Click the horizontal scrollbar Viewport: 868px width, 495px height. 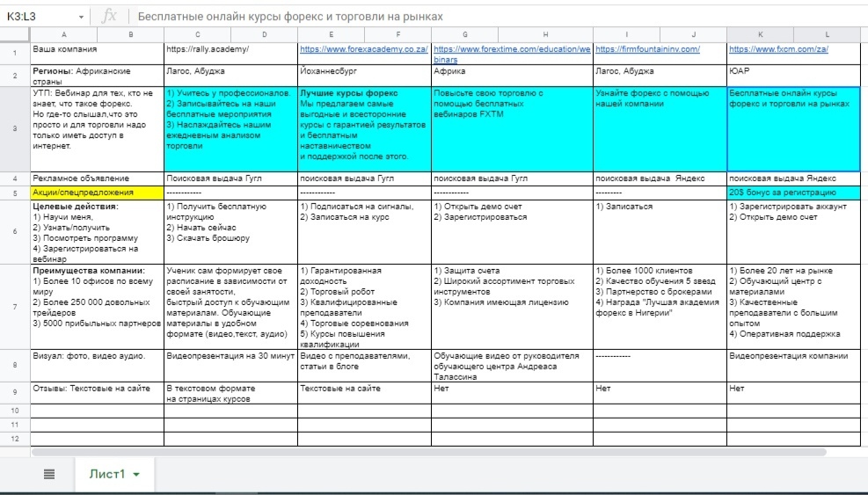coord(429,453)
